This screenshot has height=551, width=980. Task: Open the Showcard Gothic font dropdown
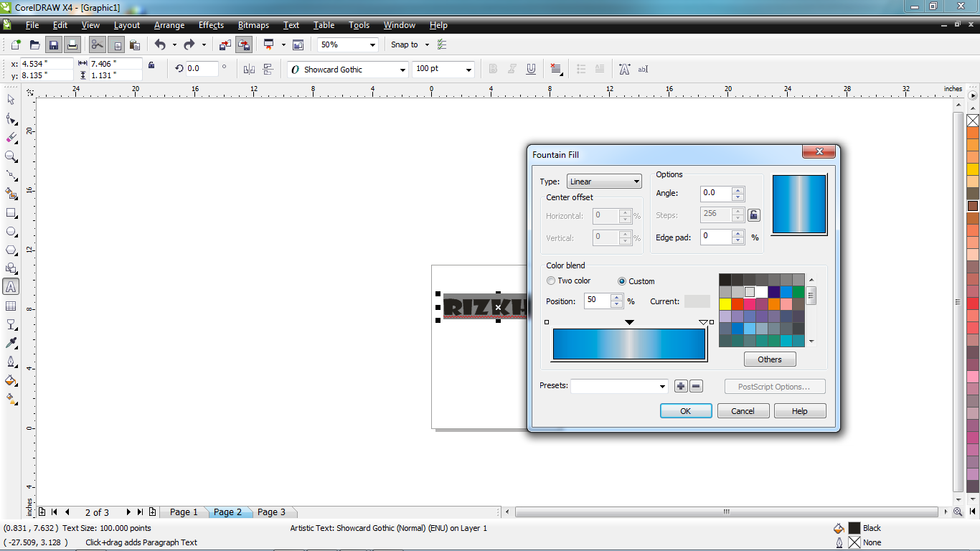pos(401,70)
